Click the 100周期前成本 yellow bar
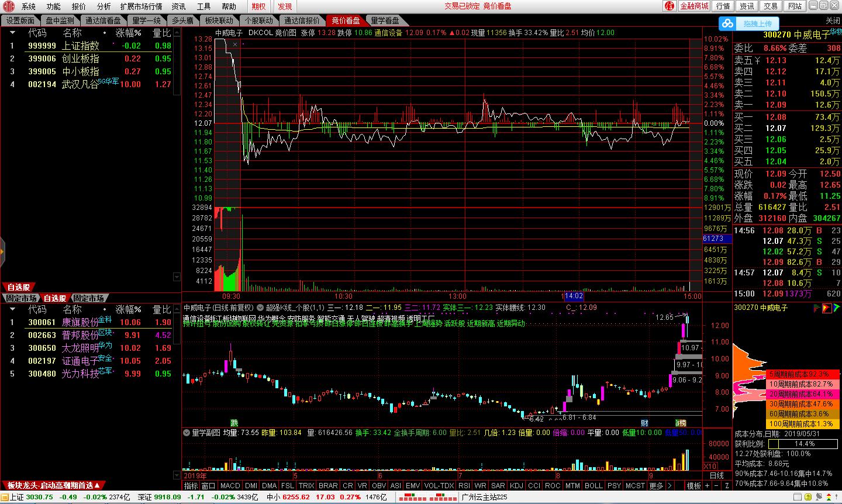 (x=802, y=423)
